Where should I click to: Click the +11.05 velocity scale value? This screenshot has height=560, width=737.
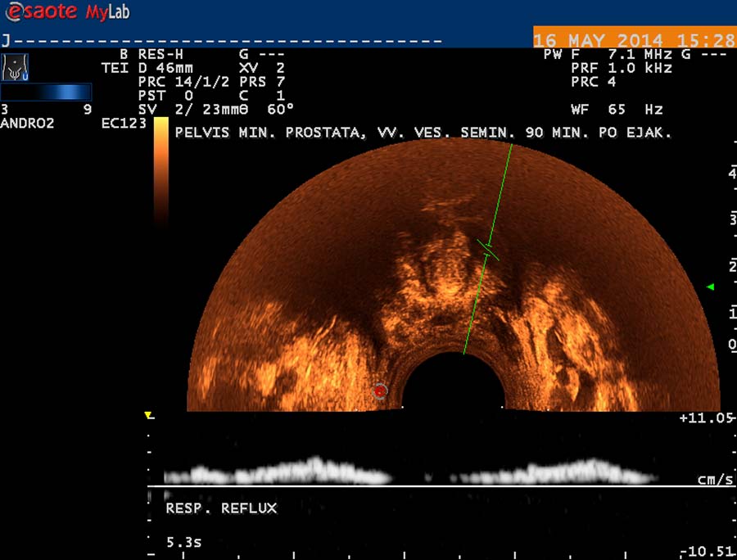point(705,418)
